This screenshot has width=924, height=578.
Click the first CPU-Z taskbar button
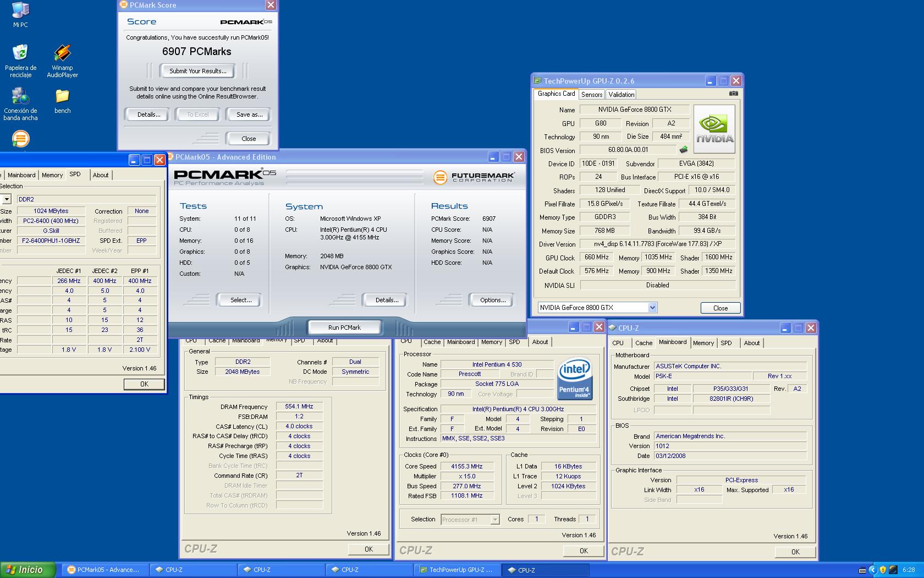click(192, 570)
